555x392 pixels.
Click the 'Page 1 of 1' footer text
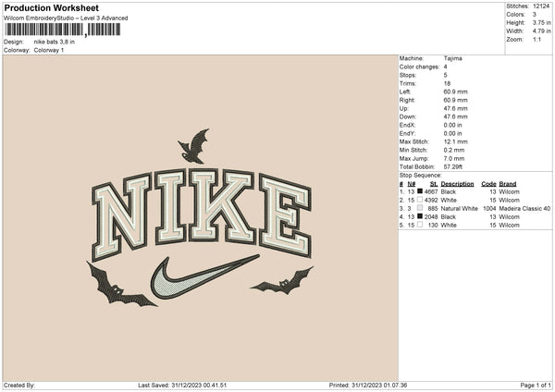536,386
